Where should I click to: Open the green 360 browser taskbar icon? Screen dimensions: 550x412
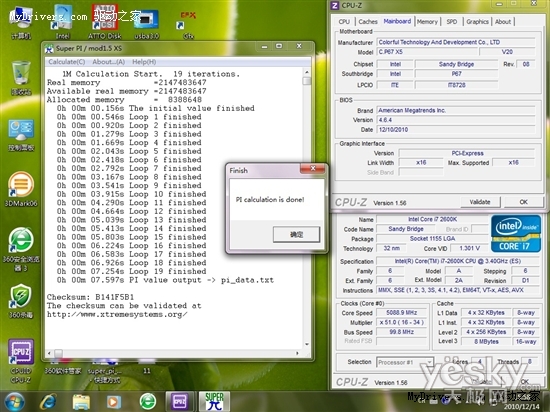(x=148, y=402)
